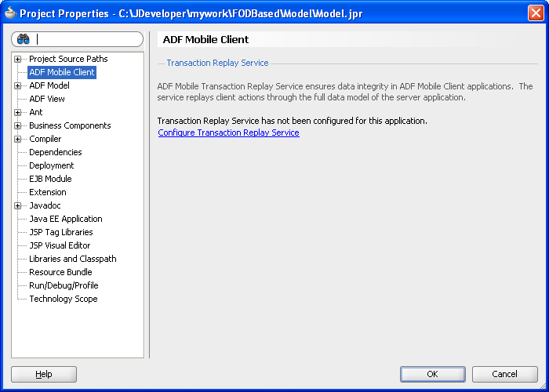Expand the Compiler node
Viewport: 549px width, 392px height.
17,139
